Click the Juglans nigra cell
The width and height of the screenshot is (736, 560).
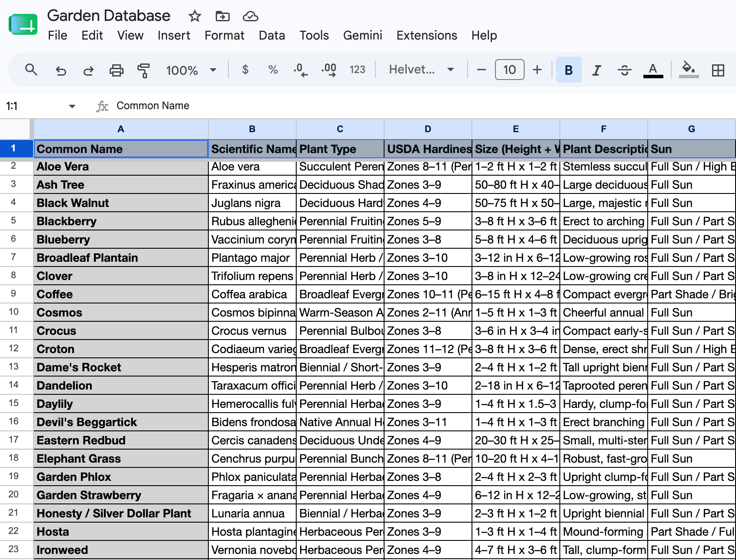point(252,203)
